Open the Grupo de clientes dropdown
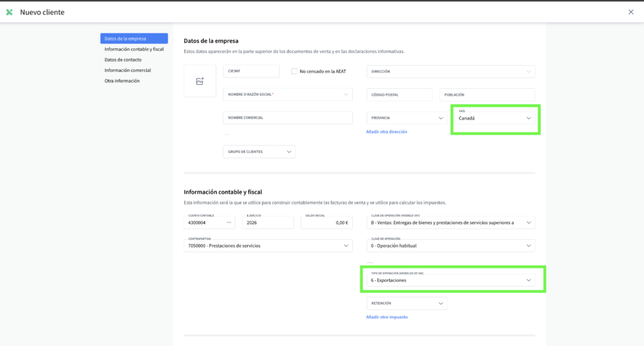 288,152
